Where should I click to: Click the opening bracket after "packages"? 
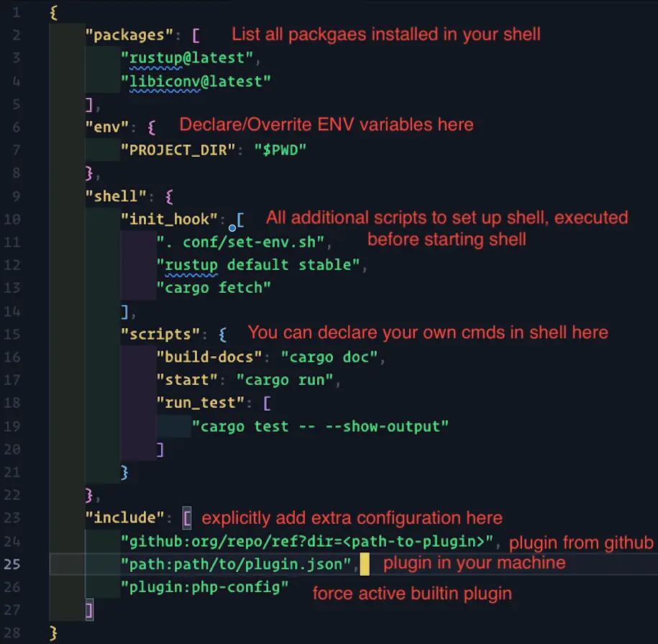click(196, 36)
